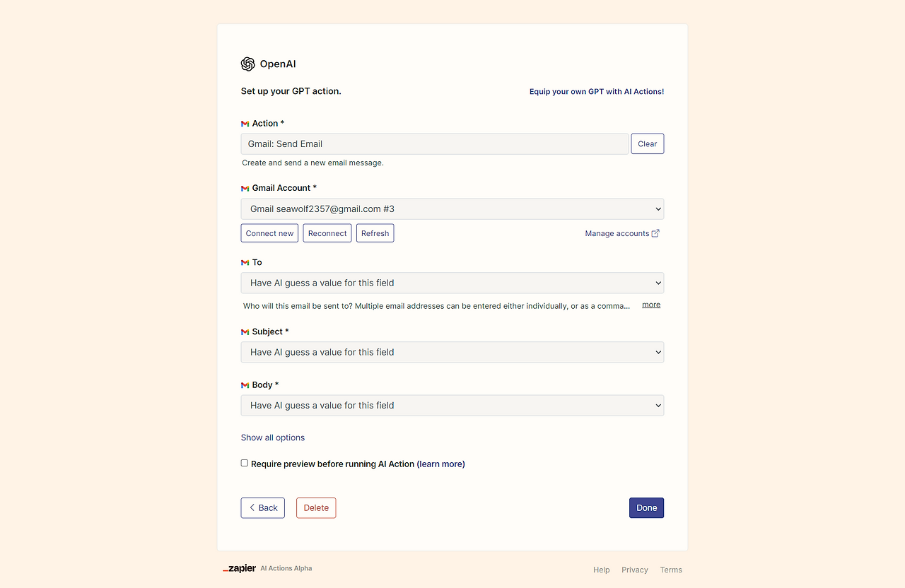Click Show all options

click(272, 437)
